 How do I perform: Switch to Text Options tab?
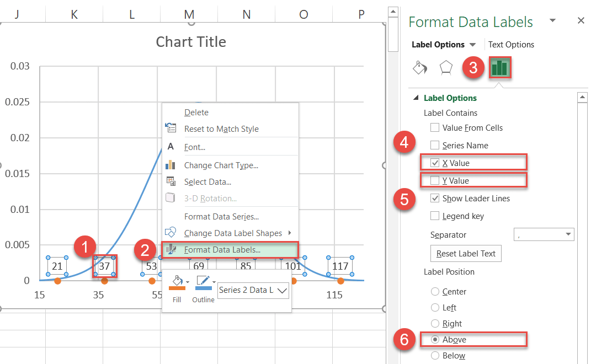pos(510,44)
